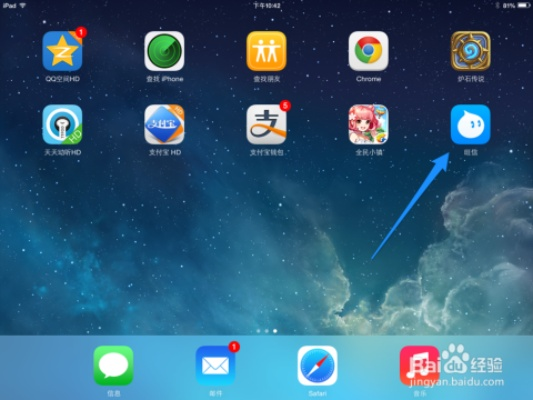This screenshot has width=533, height=400.
Task: Open the 查找朋友 app
Action: 266,51
